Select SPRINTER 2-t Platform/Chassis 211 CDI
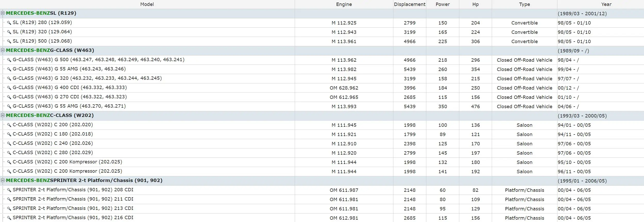This screenshot has height=222, width=644. (73, 199)
